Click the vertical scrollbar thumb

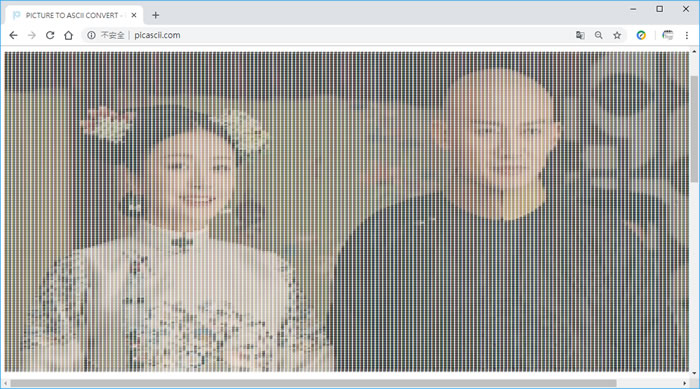[694, 129]
